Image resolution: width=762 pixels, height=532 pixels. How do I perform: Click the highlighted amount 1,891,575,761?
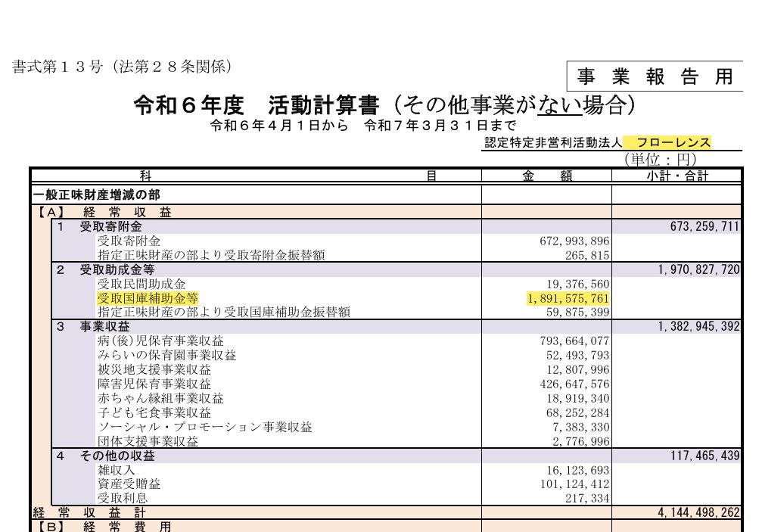568,298
